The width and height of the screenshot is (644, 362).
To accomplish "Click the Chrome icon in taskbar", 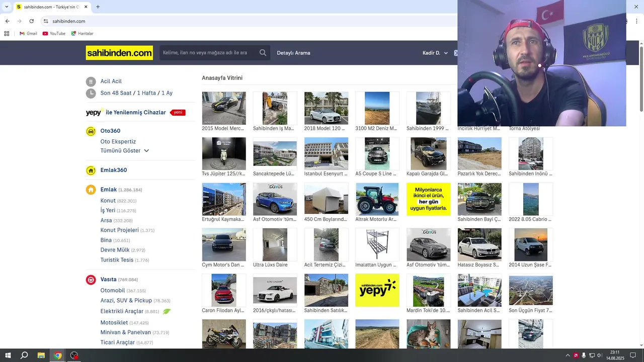I will pos(58,355).
